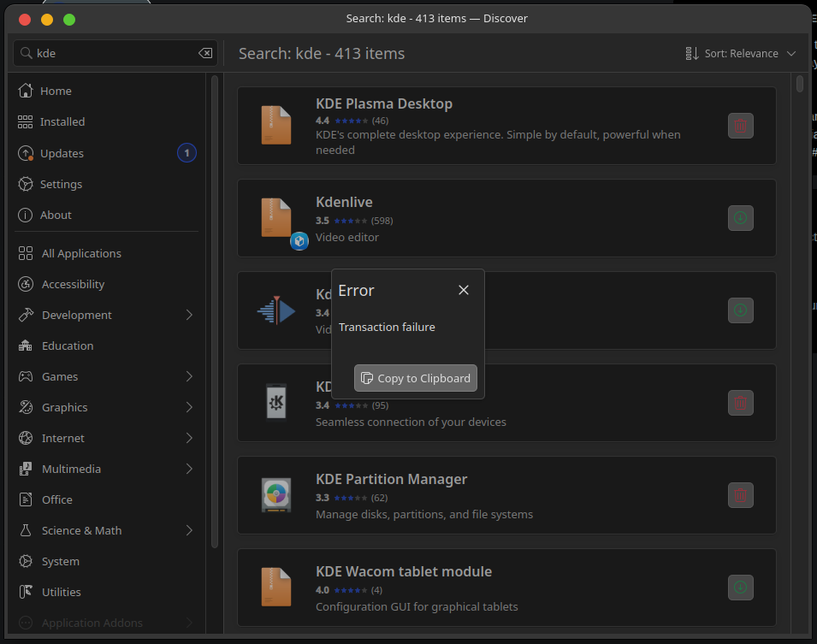Uninstall KDE Partition Manager via trash icon
The width and height of the screenshot is (817, 644).
(740, 495)
